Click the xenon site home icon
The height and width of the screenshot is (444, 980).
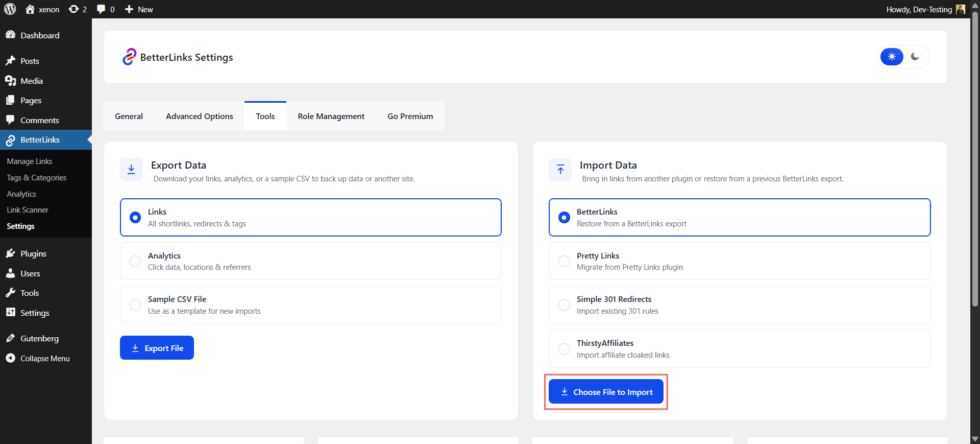point(30,9)
